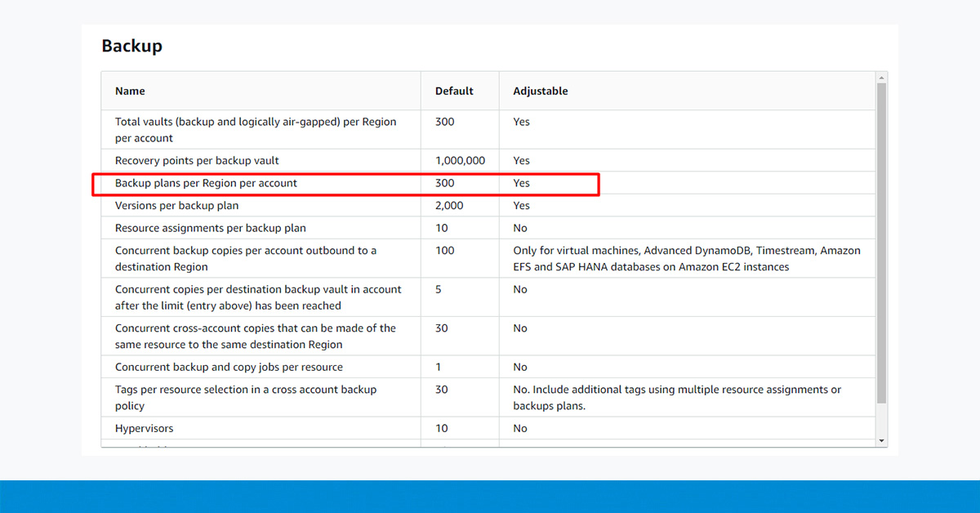Click the scrollbar down arrow
This screenshot has width=980, height=513.
(881, 440)
